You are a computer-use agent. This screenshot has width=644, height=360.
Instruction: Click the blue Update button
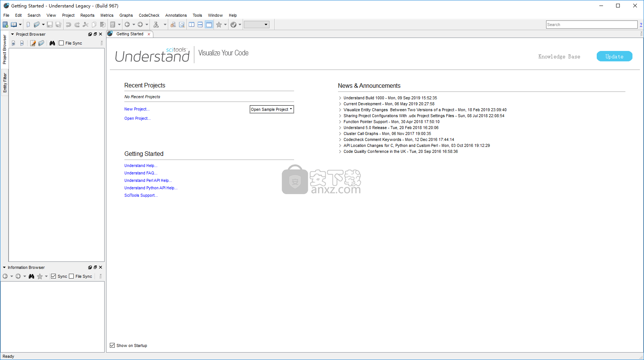click(614, 57)
